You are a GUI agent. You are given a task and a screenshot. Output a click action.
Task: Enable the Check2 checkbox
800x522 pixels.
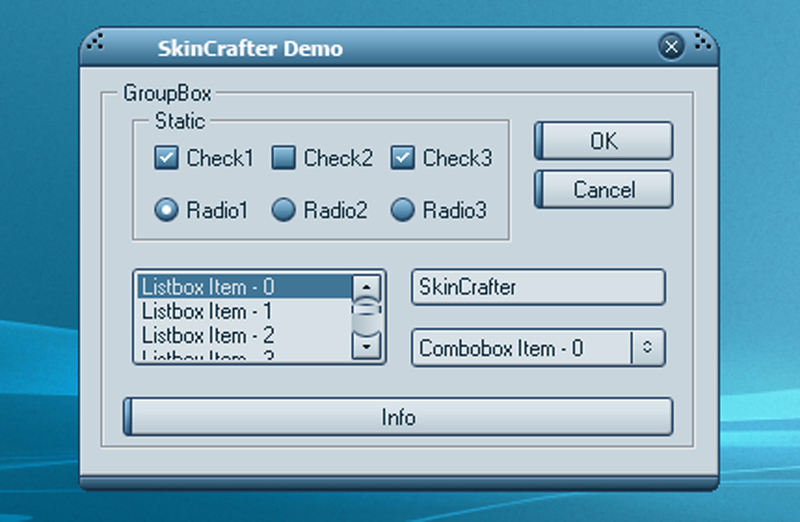pyautogui.click(x=284, y=157)
